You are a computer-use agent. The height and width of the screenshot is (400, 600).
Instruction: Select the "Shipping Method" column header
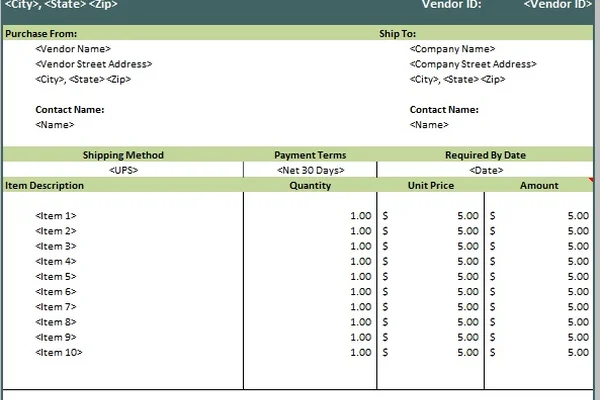click(x=123, y=155)
